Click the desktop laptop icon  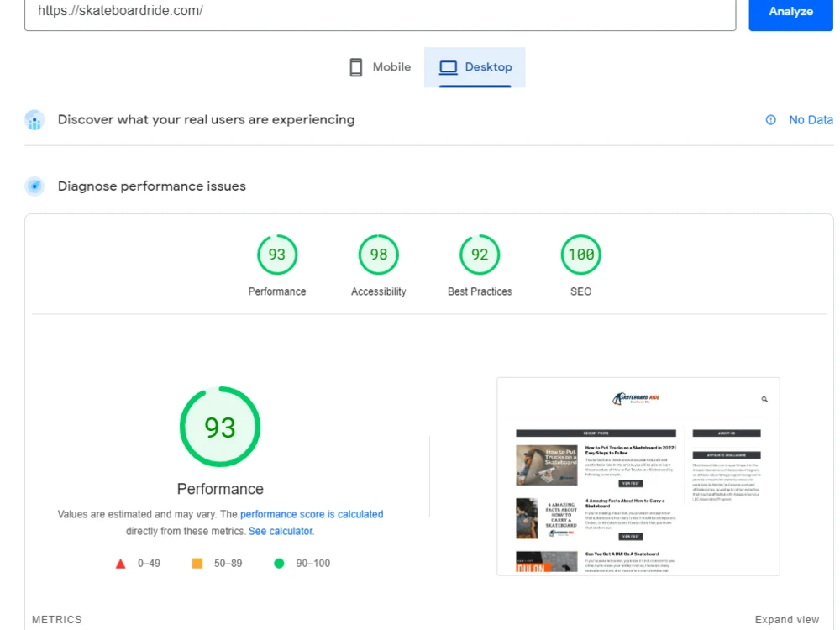click(x=449, y=67)
